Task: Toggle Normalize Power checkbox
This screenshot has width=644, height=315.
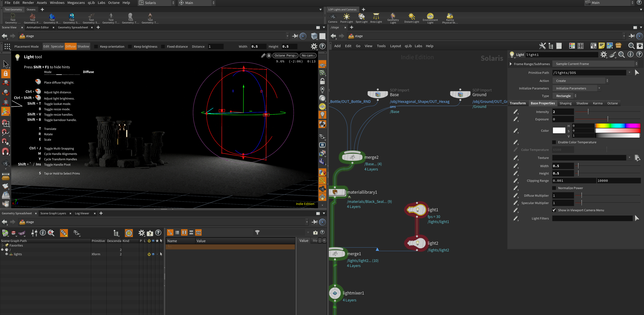Action: (x=554, y=188)
